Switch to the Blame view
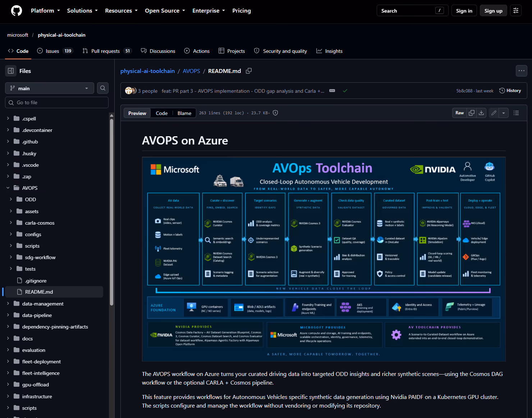Image resolution: width=532 pixels, height=418 pixels. (184, 113)
